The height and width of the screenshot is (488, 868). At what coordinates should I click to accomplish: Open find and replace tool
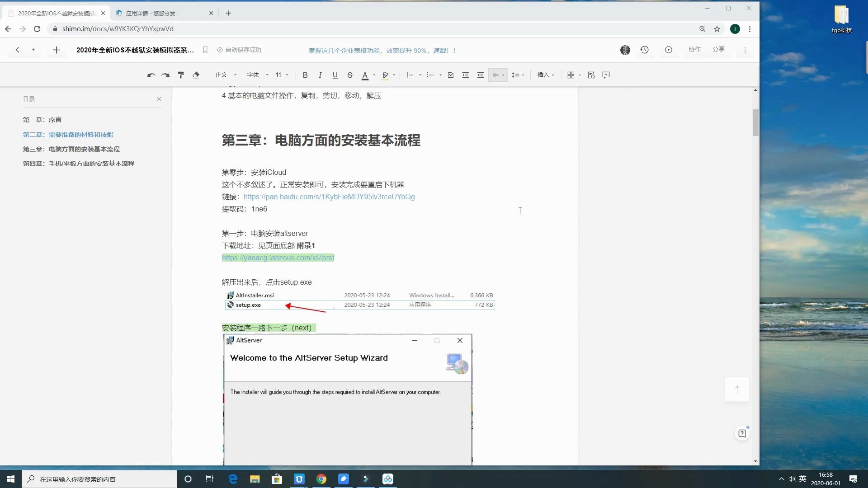pos(591,75)
